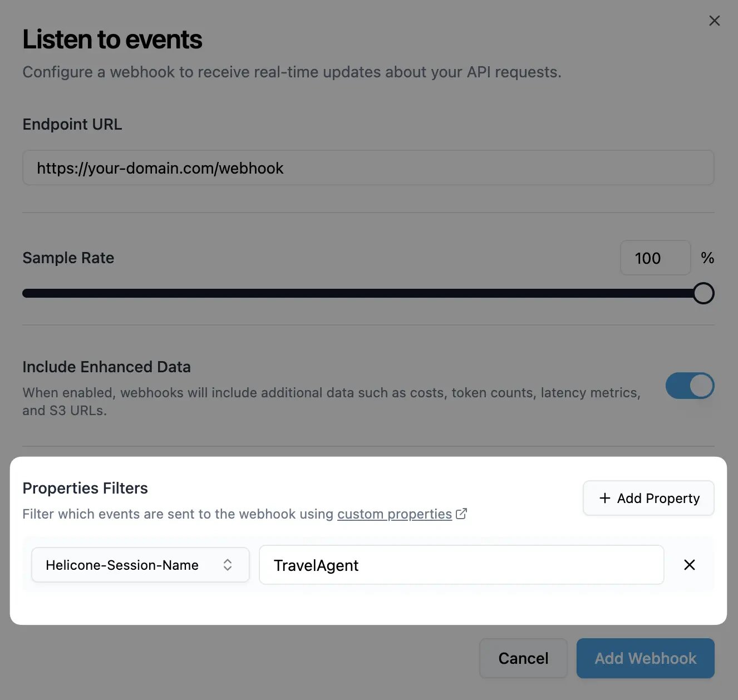The image size is (738, 700).
Task: Click the plus icon on Add Property
Action: click(x=604, y=498)
